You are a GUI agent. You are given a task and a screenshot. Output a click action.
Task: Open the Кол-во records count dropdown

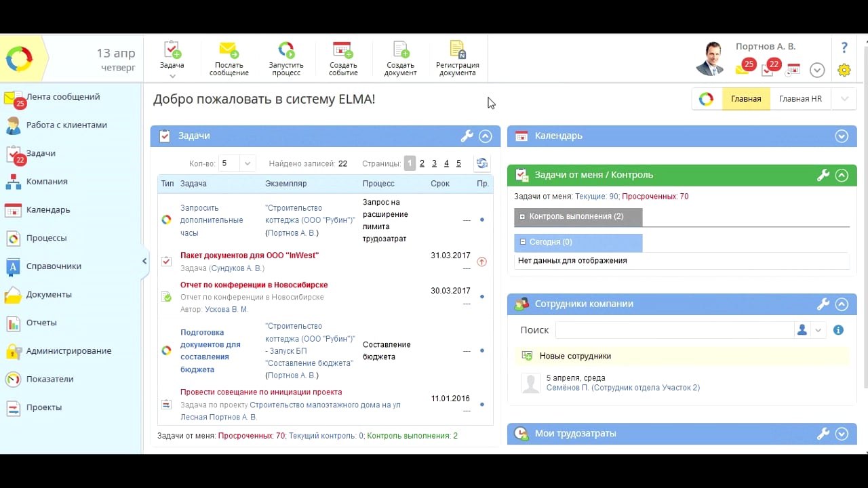247,163
